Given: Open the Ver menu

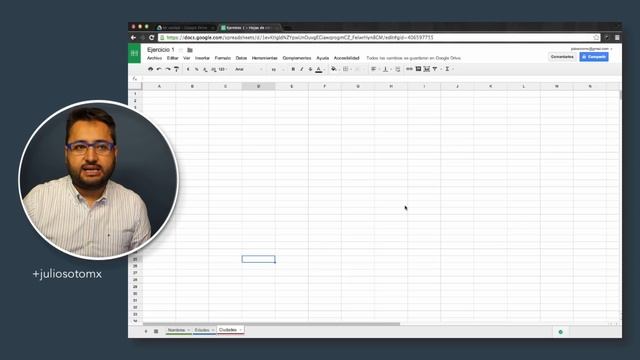Looking at the screenshot, I should pos(187,58).
